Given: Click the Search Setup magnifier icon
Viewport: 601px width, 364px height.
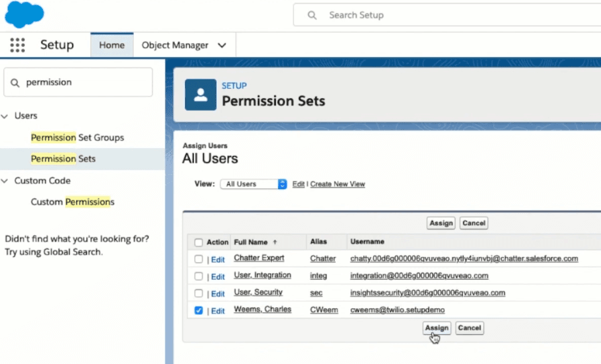Looking at the screenshot, I should (x=312, y=15).
